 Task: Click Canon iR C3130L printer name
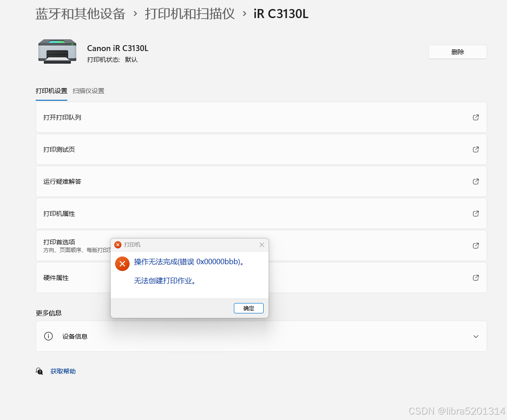118,48
